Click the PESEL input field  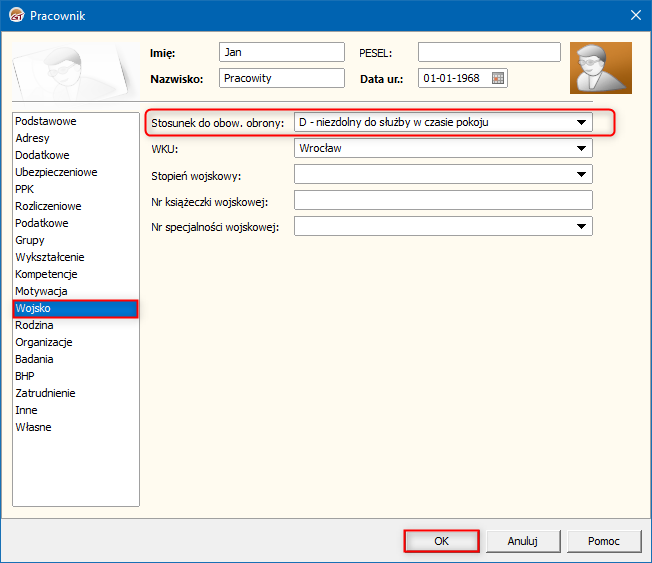point(489,52)
